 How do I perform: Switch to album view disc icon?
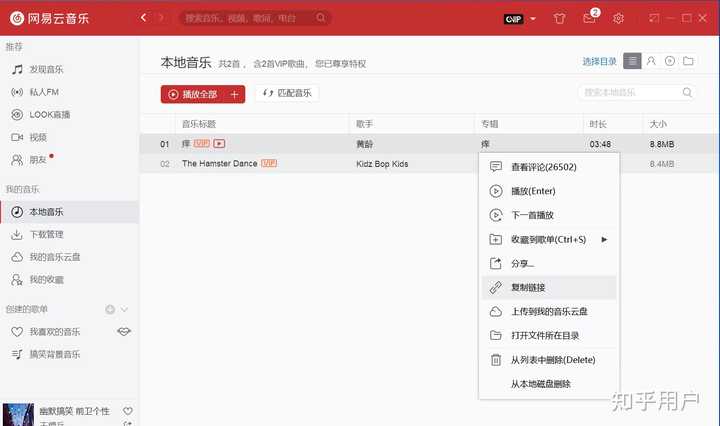tap(669, 61)
